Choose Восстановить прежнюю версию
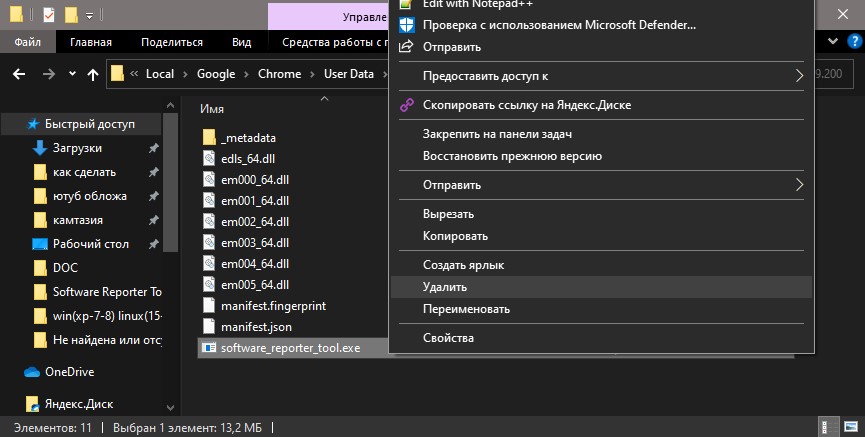The image size is (865, 437). click(601, 156)
